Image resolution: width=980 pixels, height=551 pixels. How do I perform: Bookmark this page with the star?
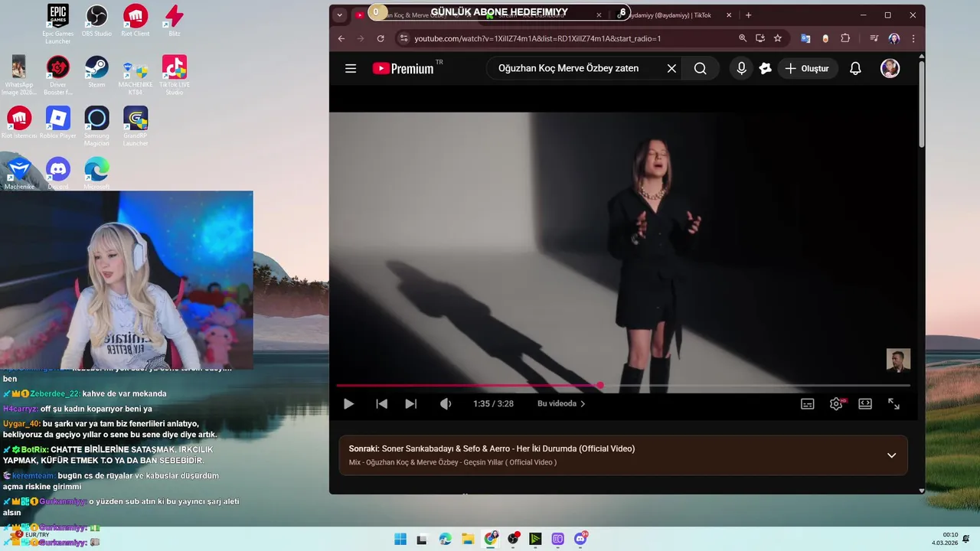pyautogui.click(x=778, y=38)
